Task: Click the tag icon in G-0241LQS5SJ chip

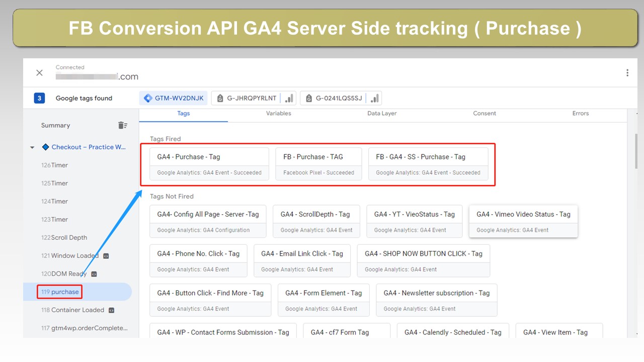Action: [308, 98]
